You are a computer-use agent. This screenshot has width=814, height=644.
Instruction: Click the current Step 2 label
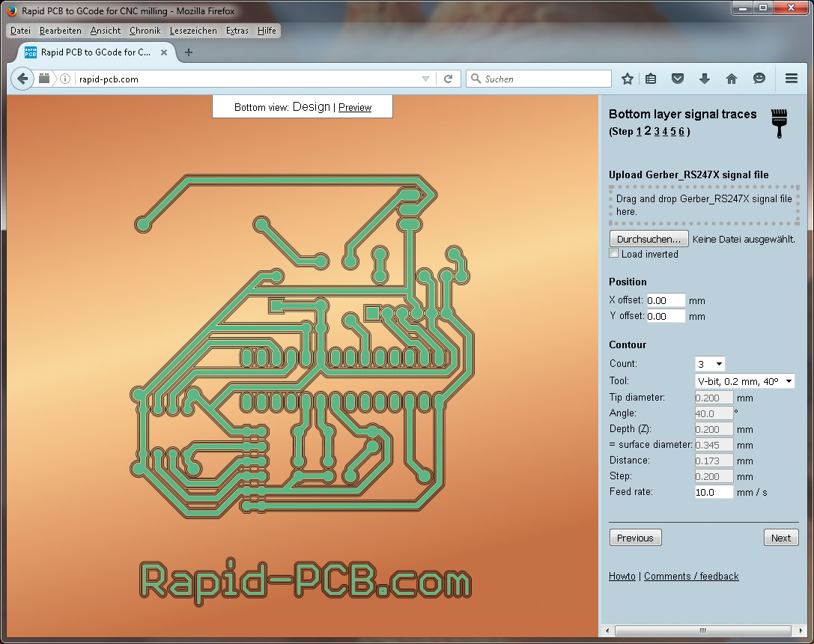(x=648, y=131)
